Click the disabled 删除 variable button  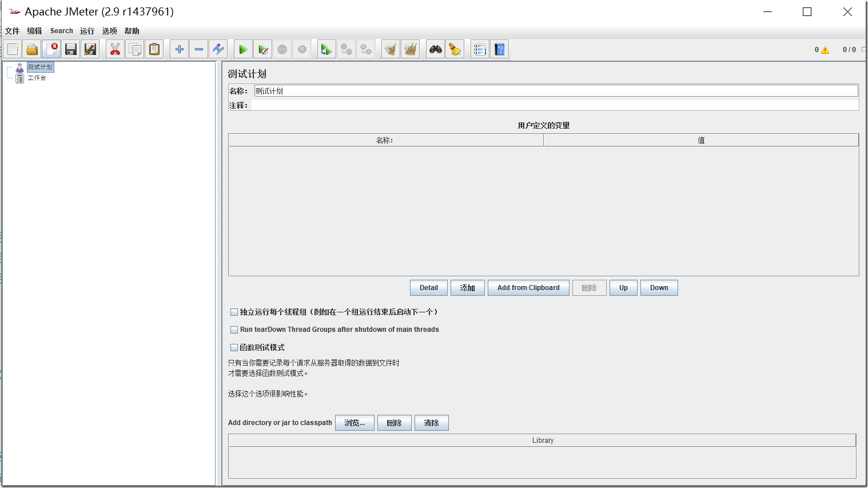[x=590, y=288]
